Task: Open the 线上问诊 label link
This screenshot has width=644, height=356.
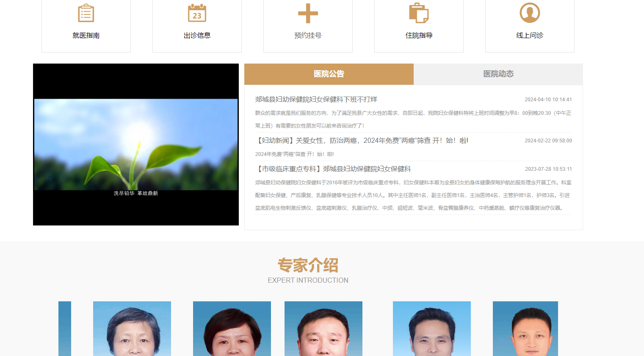Action: point(530,36)
